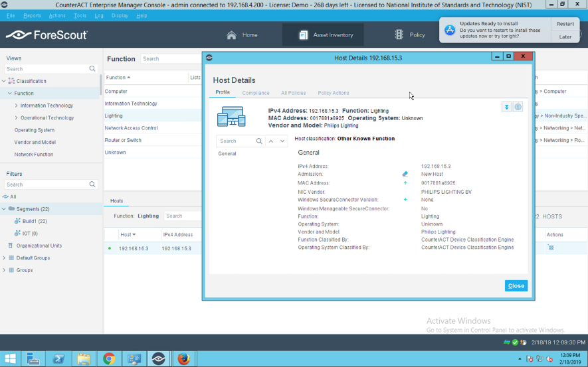Open File Explorer from the taskbar
588x367 pixels.
click(83, 359)
